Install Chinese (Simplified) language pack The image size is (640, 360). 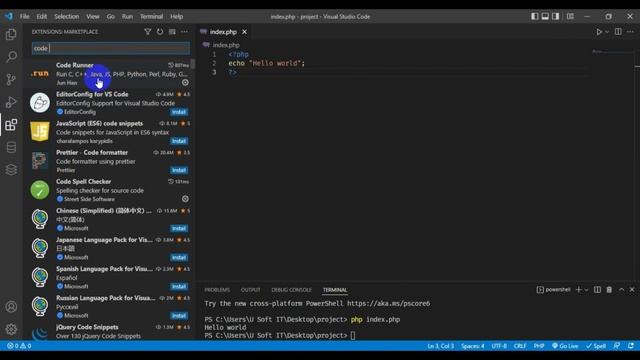(179, 228)
